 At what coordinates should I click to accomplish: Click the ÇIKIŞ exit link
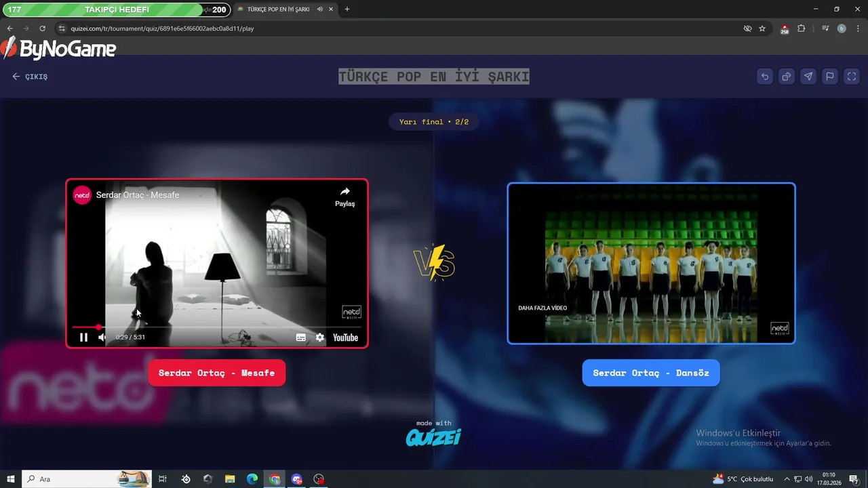click(30, 77)
